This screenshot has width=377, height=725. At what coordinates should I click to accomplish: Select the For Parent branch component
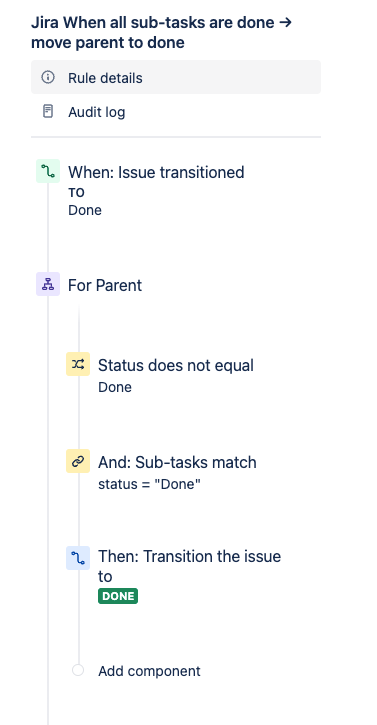point(105,285)
